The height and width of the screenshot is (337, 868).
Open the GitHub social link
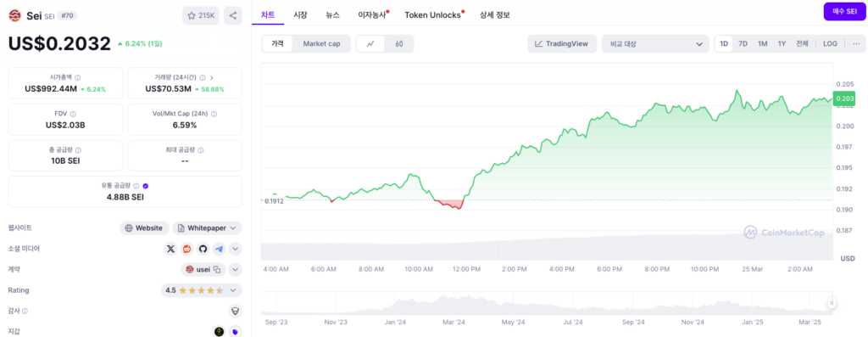pyautogui.click(x=203, y=249)
